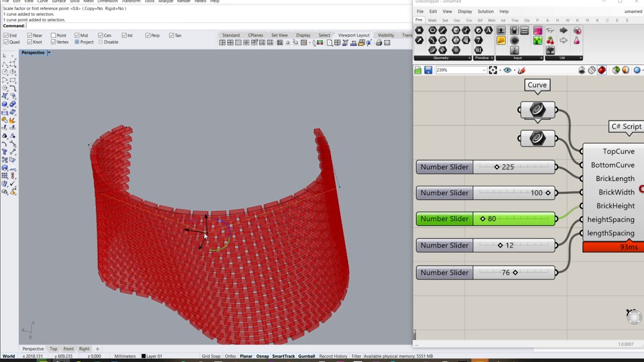
Task: Pick the Rhino rectangle drawing tool
Action: point(13,80)
